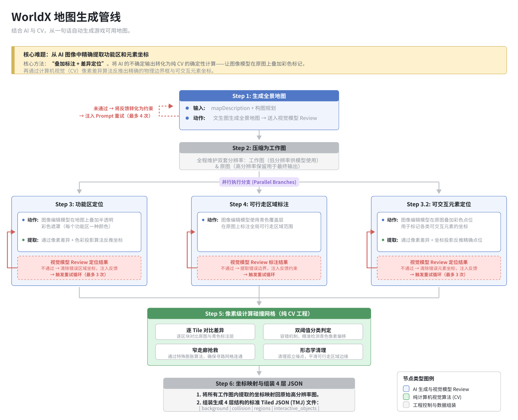Click text "1. 将所有工作图内提取的坐标映射回原始高分辨率图。"
Image resolution: width=518 pixels, height=420 pixels.
(259, 394)
